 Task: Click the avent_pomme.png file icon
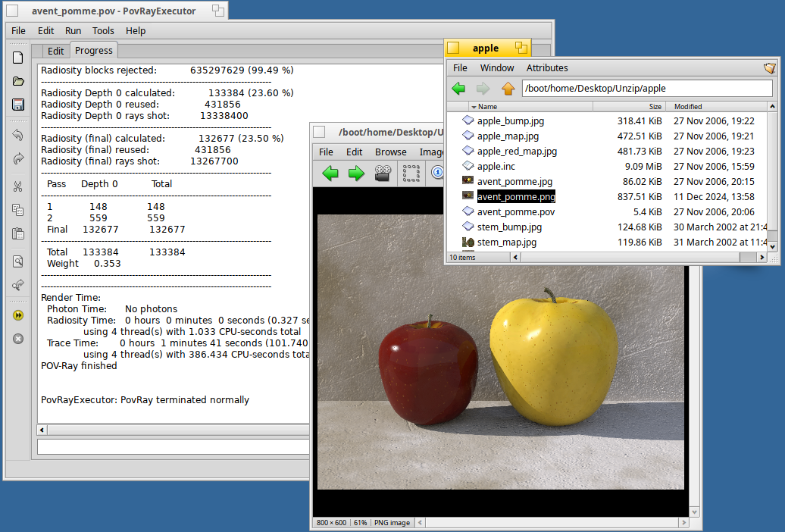click(x=468, y=196)
